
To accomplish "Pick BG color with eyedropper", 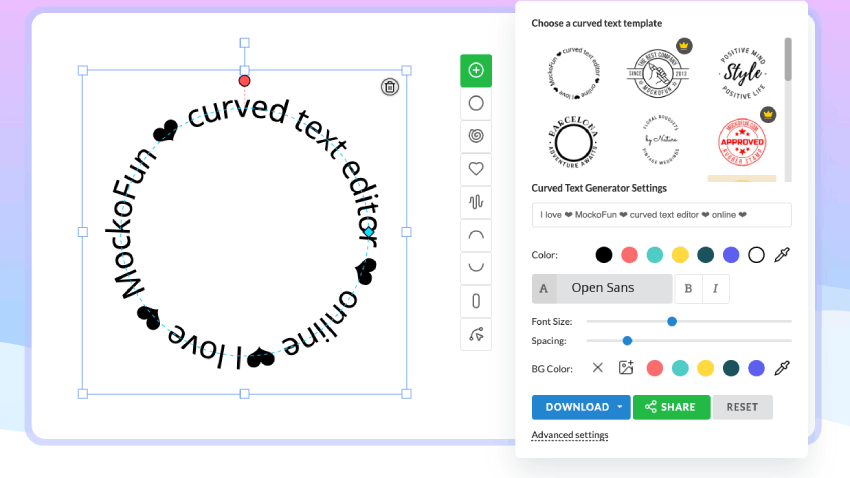I will click(x=782, y=369).
